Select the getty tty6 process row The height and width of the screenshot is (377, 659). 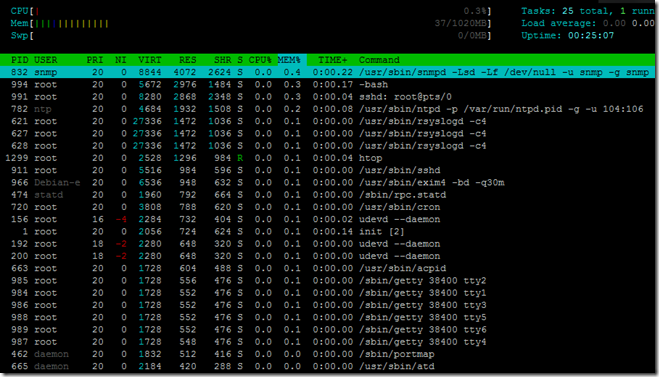(x=327, y=330)
